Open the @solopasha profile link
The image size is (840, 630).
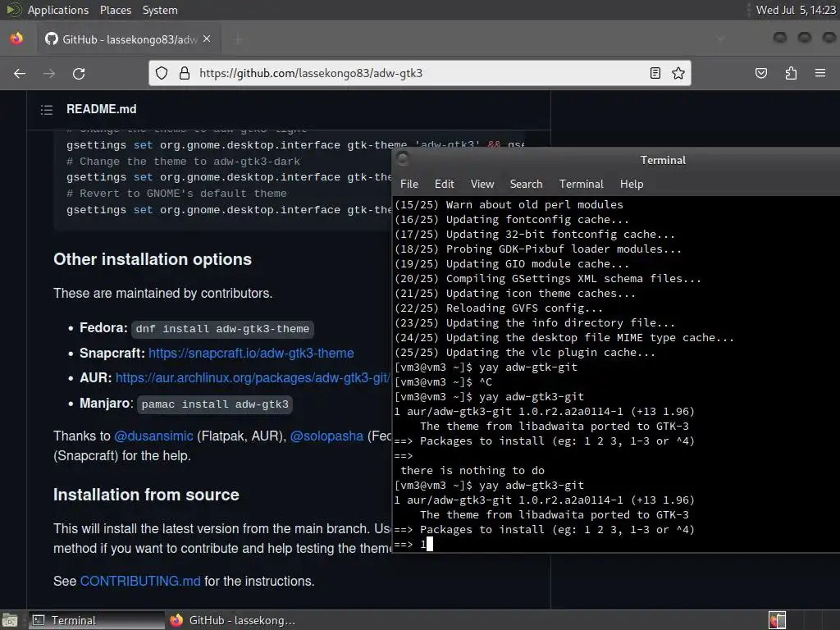coord(326,436)
